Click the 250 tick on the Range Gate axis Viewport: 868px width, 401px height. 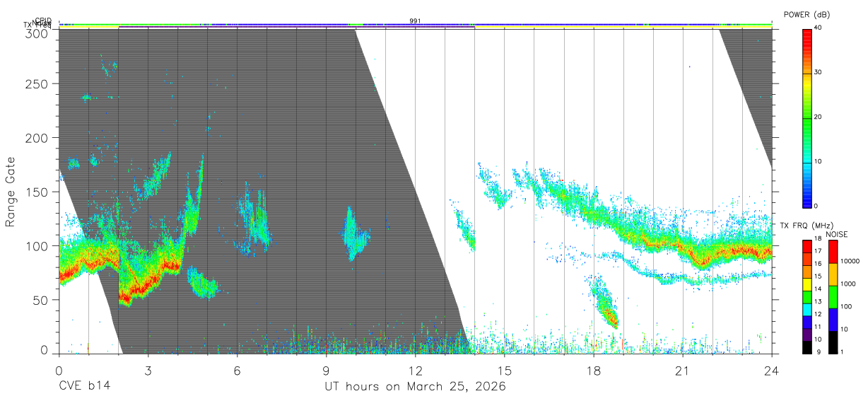click(37, 84)
